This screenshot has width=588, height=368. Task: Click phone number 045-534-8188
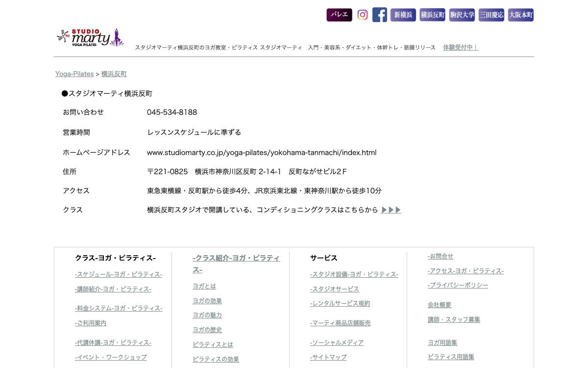172,112
